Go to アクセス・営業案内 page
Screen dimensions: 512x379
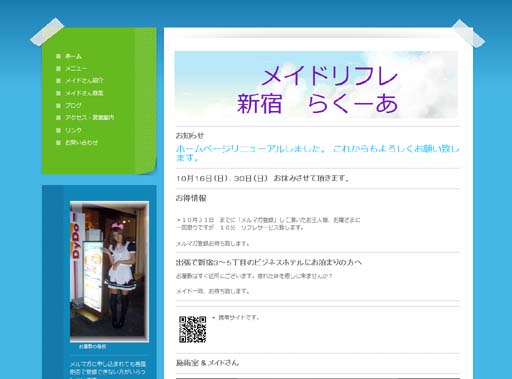coord(89,118)
